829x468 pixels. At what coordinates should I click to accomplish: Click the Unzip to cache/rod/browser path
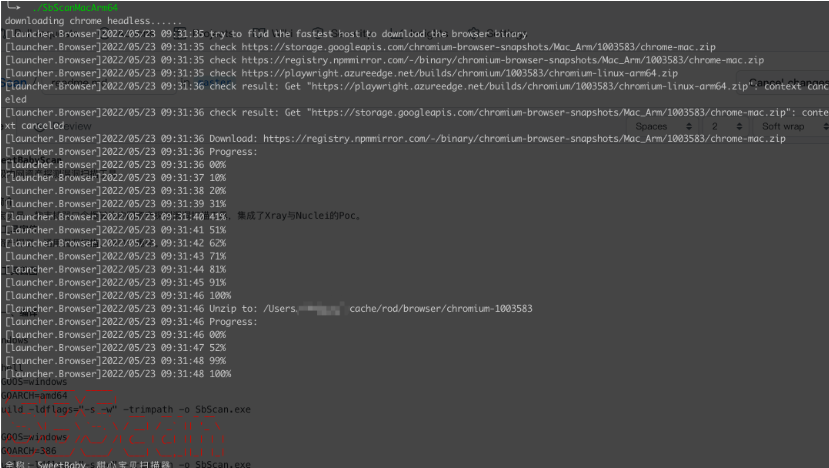440,309
